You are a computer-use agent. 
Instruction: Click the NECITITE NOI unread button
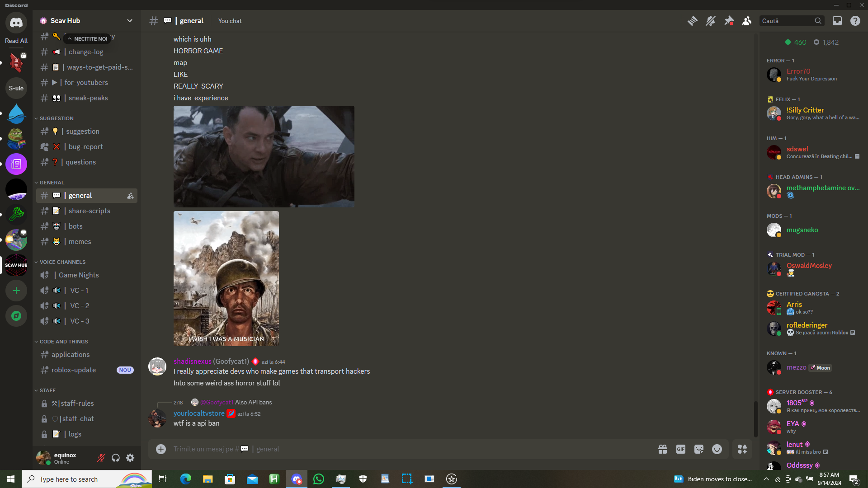tap(88, 39)
